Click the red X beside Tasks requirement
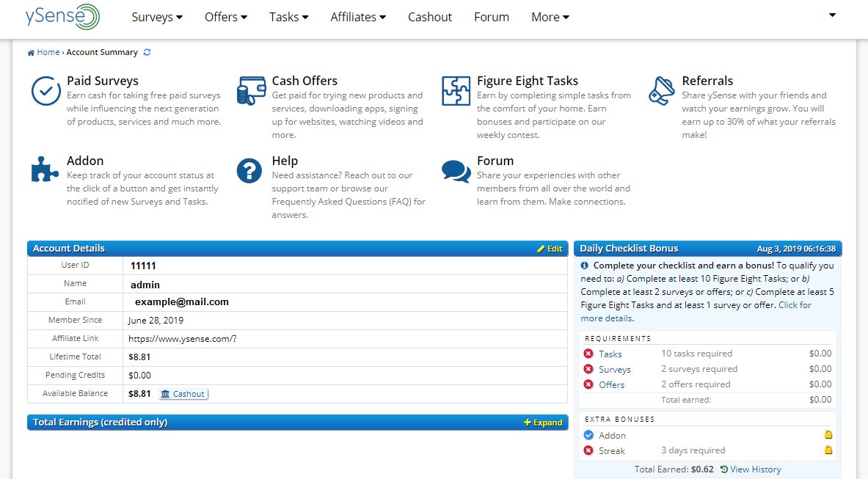868x479 pixels. pos(588,354)
